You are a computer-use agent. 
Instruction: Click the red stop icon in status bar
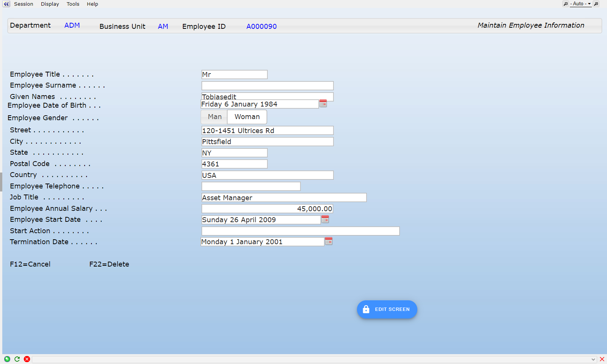point(27,359)
